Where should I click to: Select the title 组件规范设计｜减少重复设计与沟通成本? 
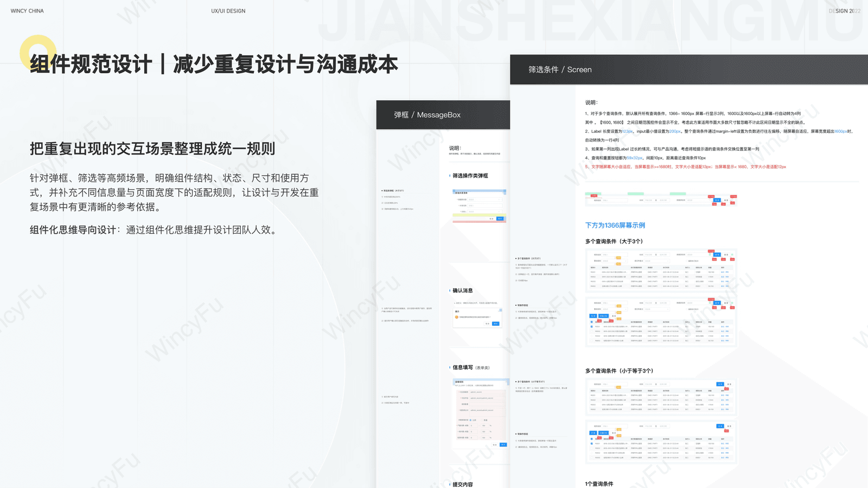coord(214,65)
